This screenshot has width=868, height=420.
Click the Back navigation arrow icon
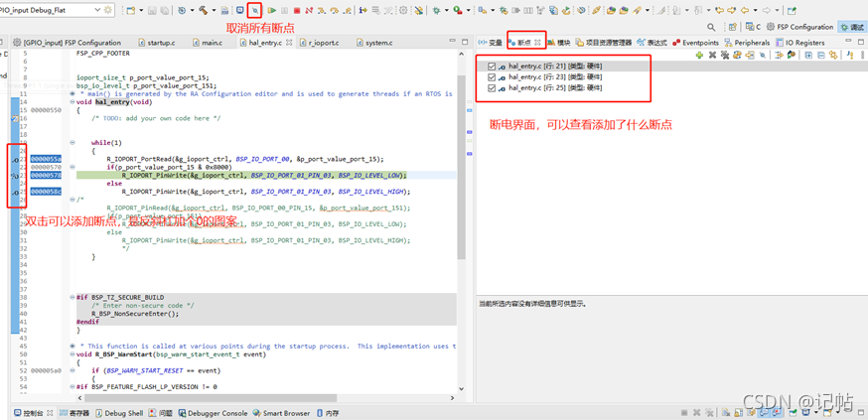(746, 10)
